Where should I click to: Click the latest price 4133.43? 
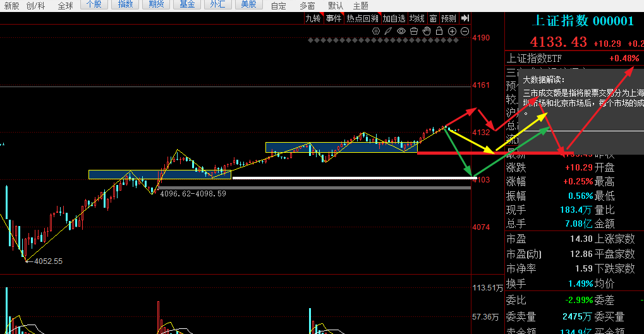559,42
